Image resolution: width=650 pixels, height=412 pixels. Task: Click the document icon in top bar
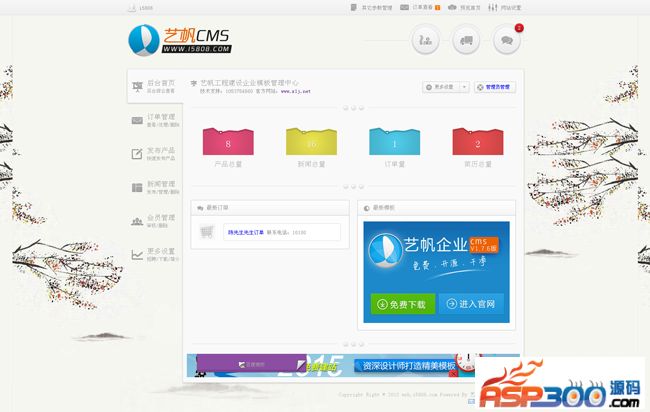click(354, 7)
